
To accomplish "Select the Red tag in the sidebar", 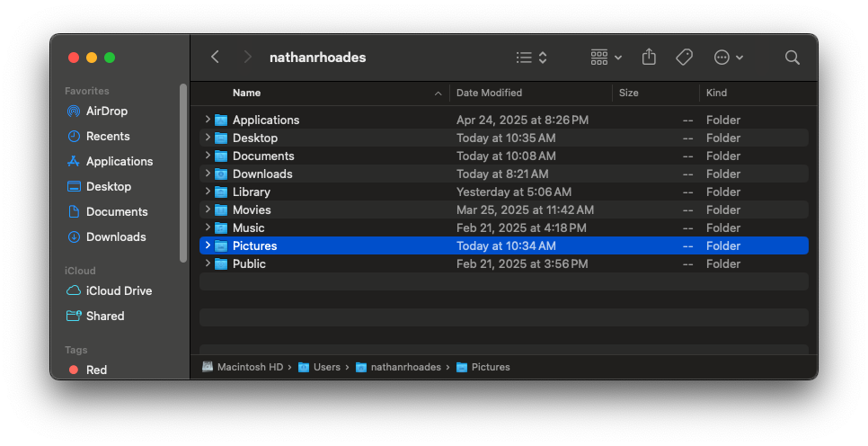I will (96, 370).
